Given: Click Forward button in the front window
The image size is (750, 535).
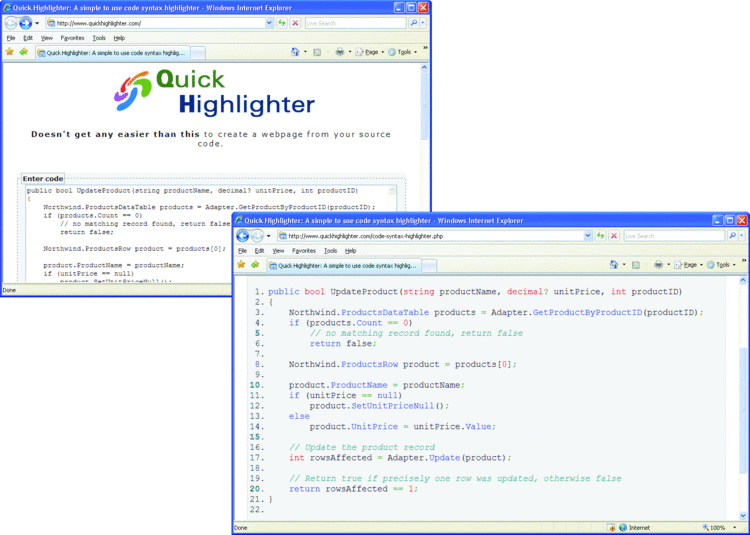Looking at the screenshot, I should 257,236.
